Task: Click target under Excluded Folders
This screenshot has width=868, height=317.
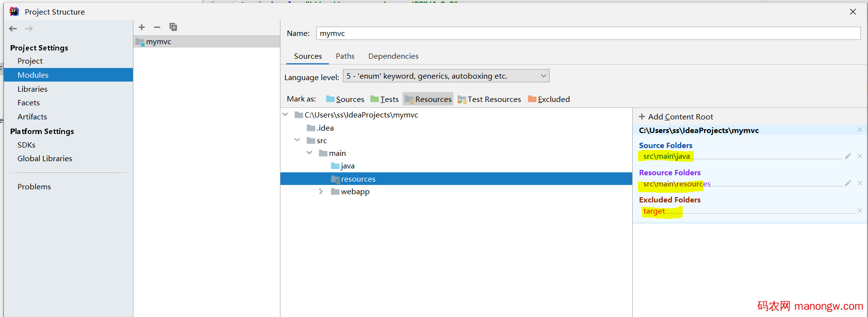Action: point(654,211)
